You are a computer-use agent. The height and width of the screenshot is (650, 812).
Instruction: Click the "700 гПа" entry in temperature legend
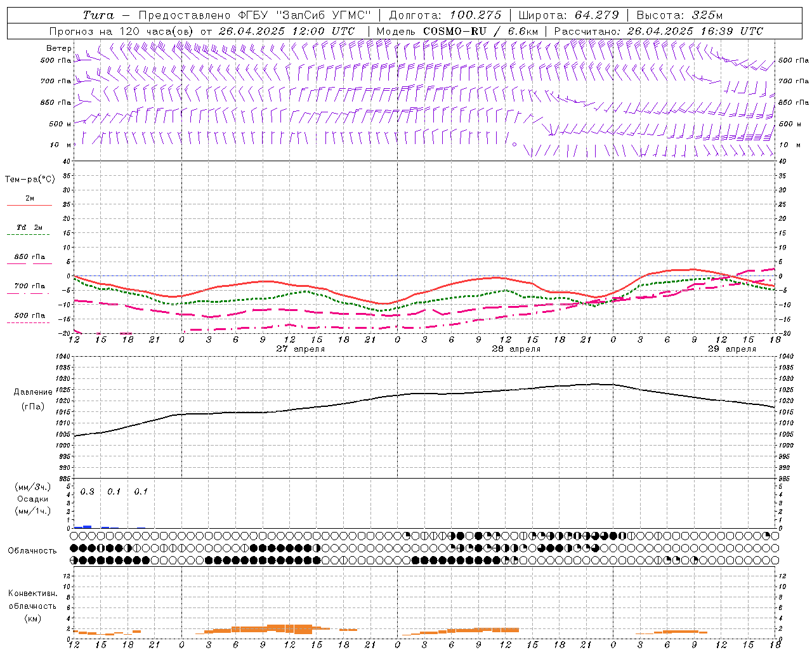[x=30, y=286]
